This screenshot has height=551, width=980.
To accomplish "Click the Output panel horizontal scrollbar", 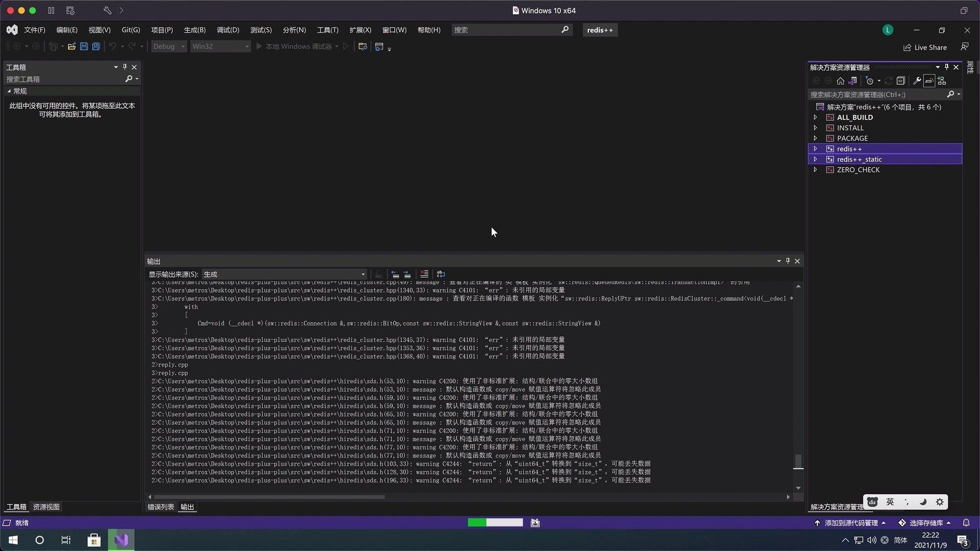I will click(269, 497).
